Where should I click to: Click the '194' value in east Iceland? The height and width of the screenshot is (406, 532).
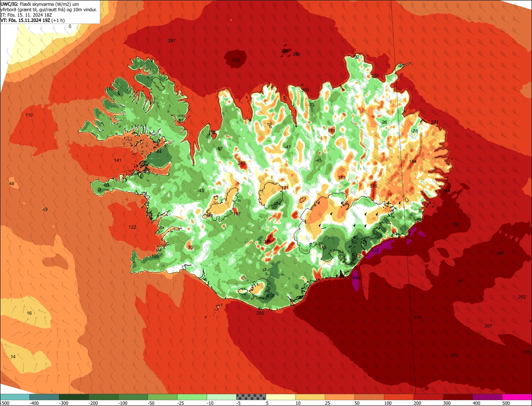point(413,161)
